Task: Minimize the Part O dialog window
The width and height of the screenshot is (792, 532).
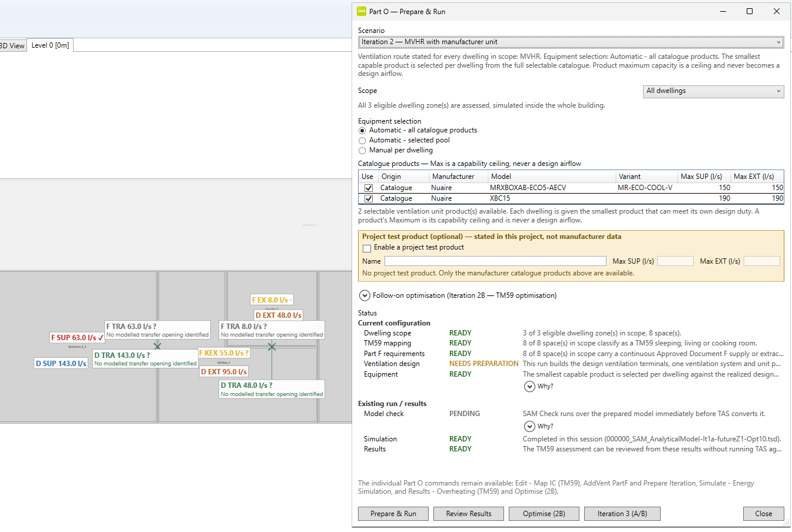Action: click(723, 11)
